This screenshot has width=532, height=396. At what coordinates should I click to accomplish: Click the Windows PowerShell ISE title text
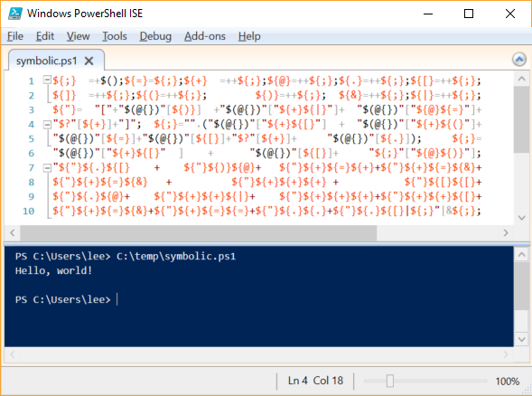pyautogui.click(x=85, y=14)
